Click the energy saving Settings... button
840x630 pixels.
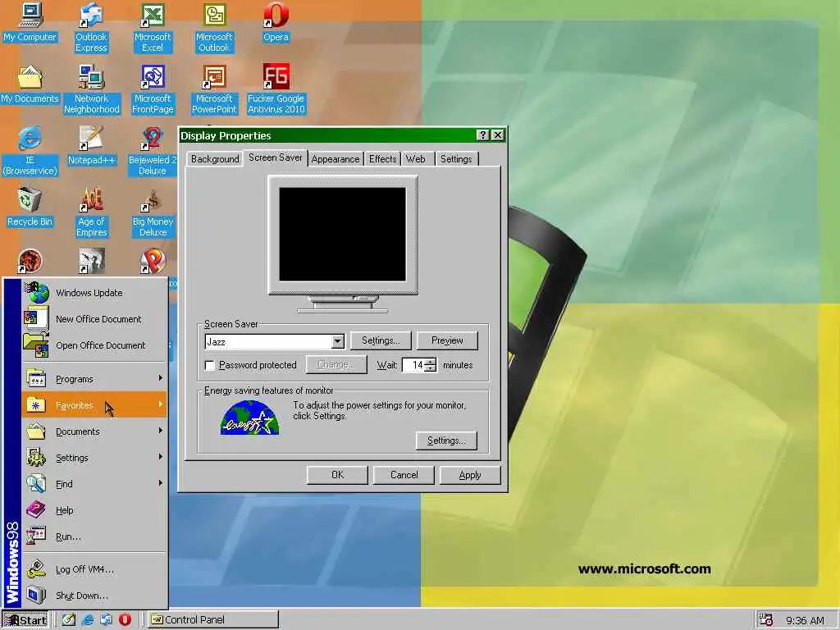tap(446, 441)
